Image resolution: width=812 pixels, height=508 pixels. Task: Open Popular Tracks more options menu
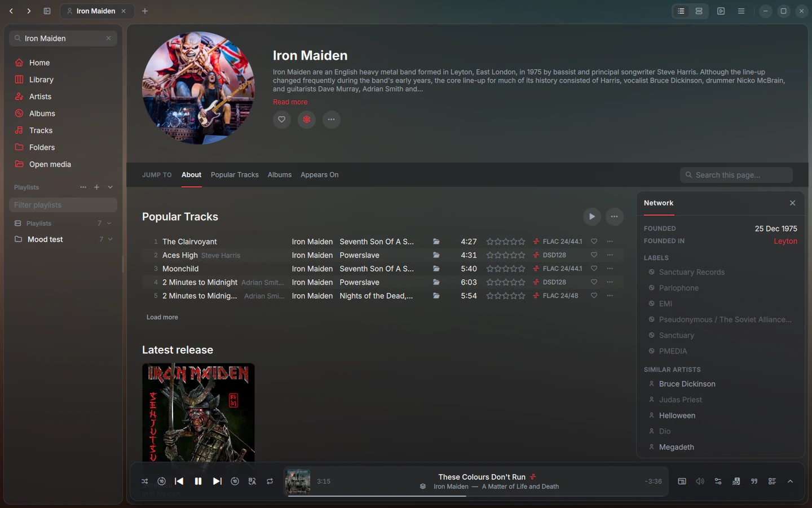[x=615, y=217]
